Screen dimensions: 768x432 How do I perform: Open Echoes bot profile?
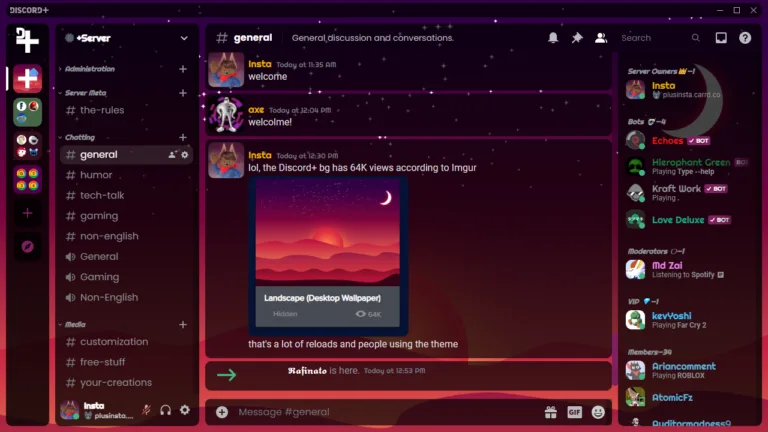[687, 141]
